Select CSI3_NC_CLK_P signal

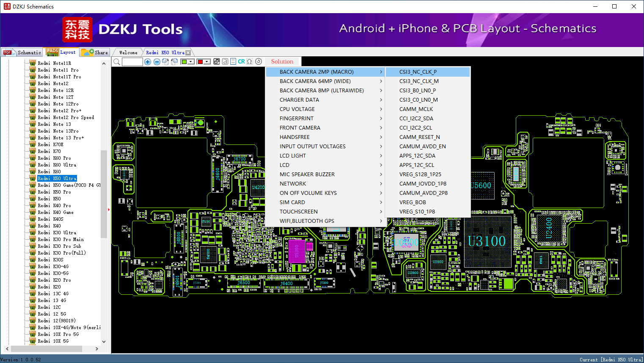428,72
